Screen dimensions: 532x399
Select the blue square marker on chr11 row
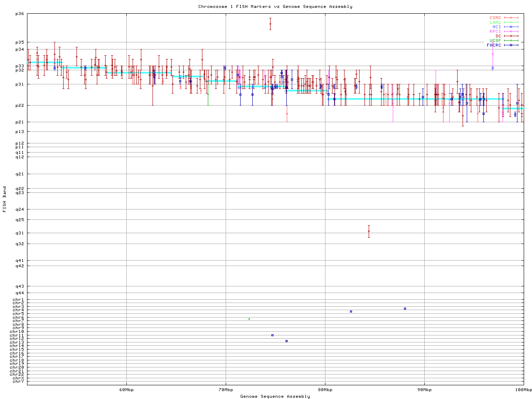(x=272, y=335)
